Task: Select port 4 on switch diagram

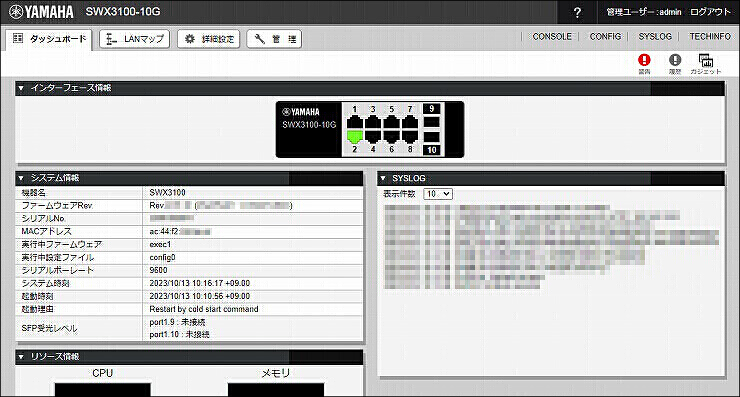Action: coord(373,137)
